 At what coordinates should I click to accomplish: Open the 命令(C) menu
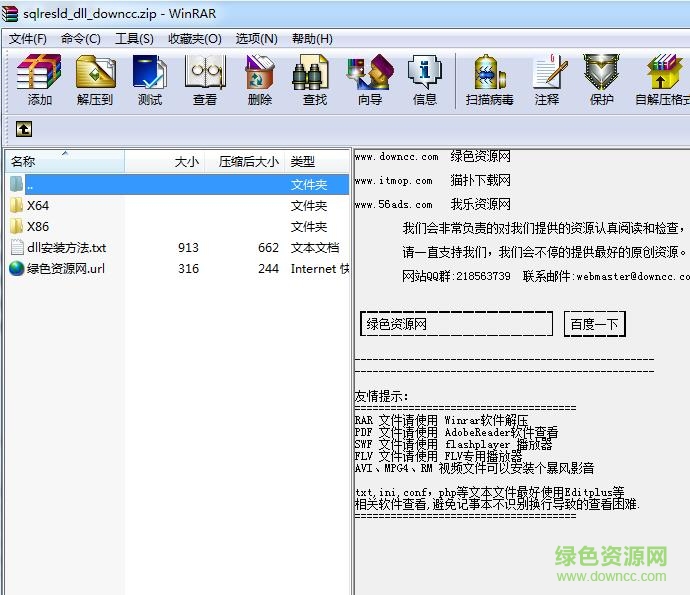tap(81, 39)
